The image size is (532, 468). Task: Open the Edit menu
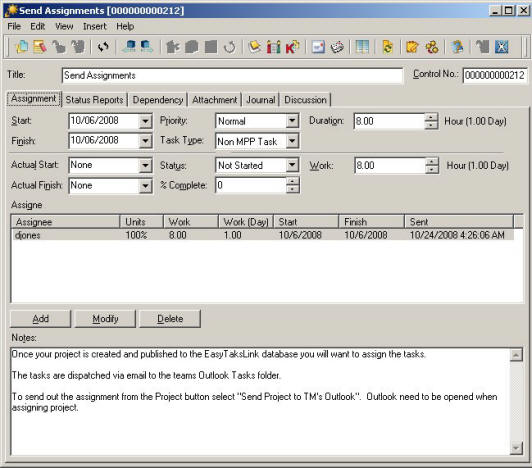click(37, 26)
